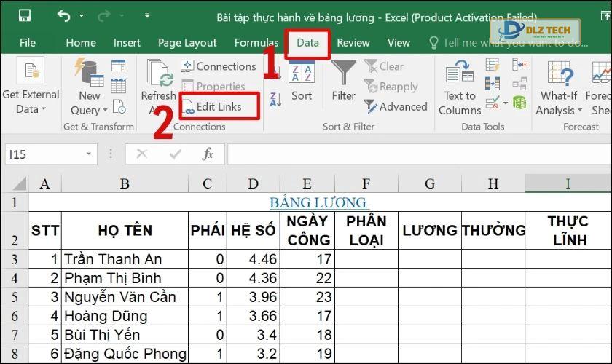Click the cell Bùi Thị Yến
Viewport: 612px width, 364px height.
125,335
